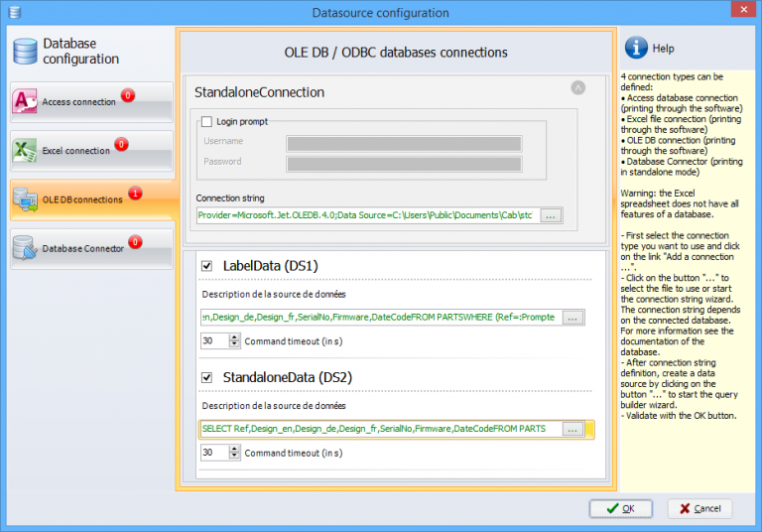Switch to the Excel connection tab
The image size is (762, 532).
(x=91, y=150)
